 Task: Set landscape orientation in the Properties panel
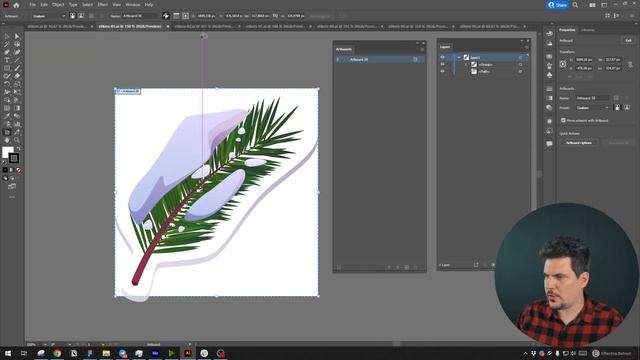627,108
